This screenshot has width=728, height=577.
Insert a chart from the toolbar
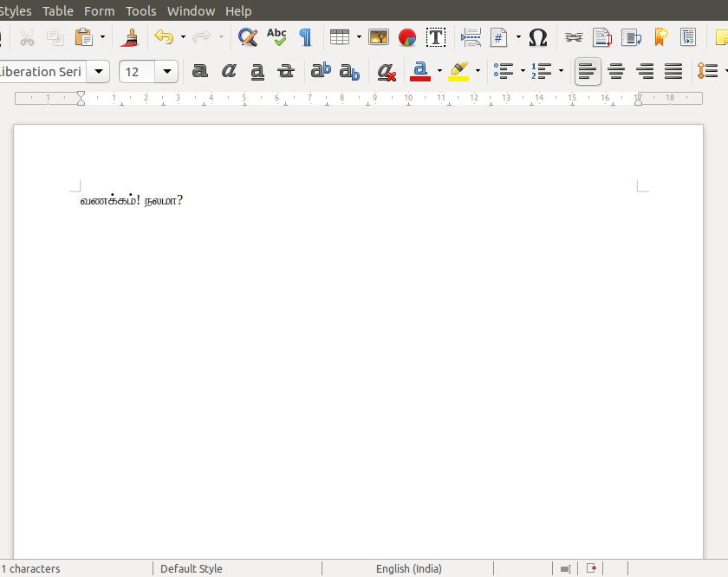click(x=407, y=37)
